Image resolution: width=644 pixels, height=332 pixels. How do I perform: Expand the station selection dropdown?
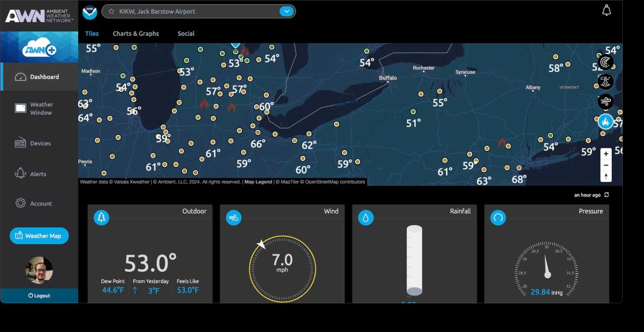(287, 11)
